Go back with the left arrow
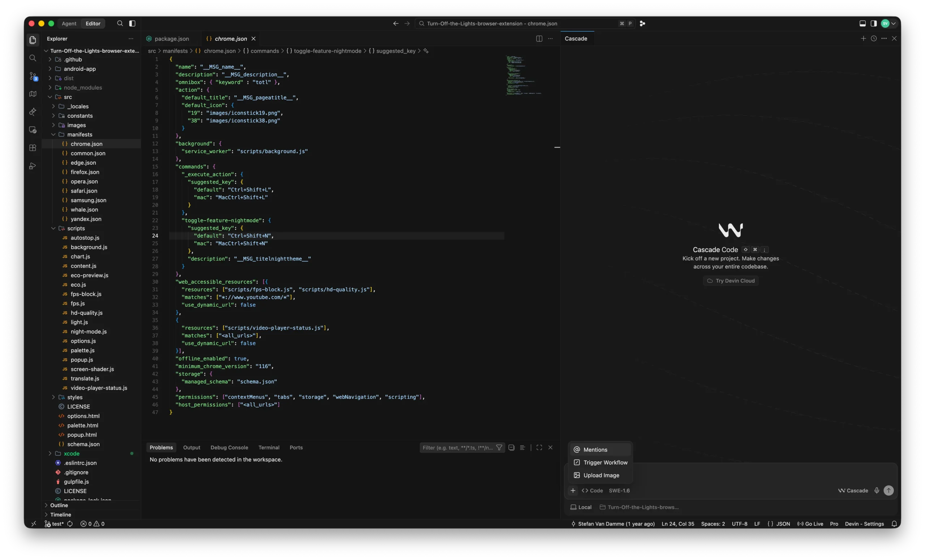This screenshot has height=560, width=925. click(396, 23)
